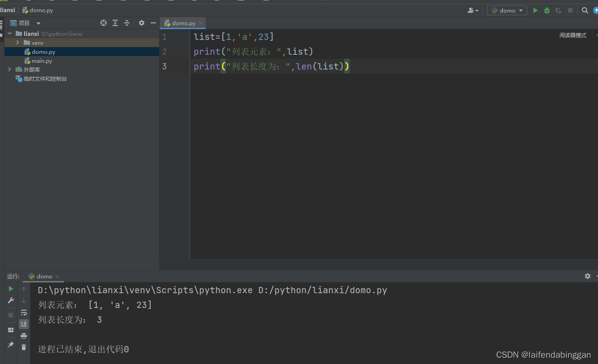
Task: Close the domo.py editor tab
Action: 200,23
